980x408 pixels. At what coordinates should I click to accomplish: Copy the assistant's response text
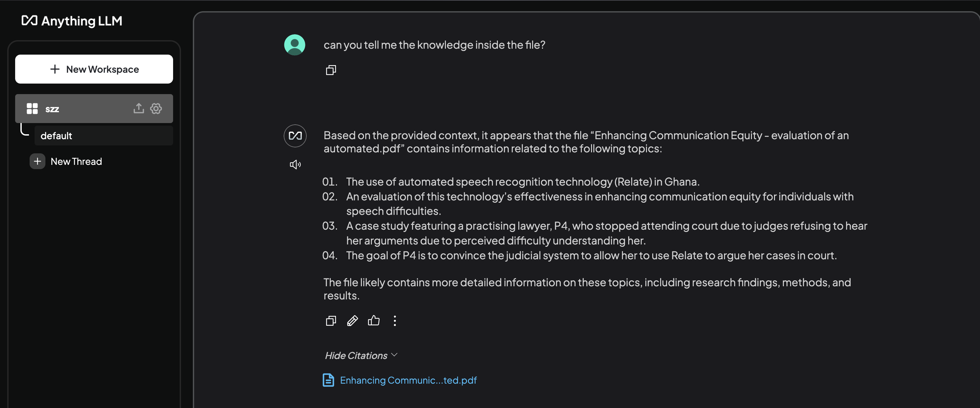(331, 321)
